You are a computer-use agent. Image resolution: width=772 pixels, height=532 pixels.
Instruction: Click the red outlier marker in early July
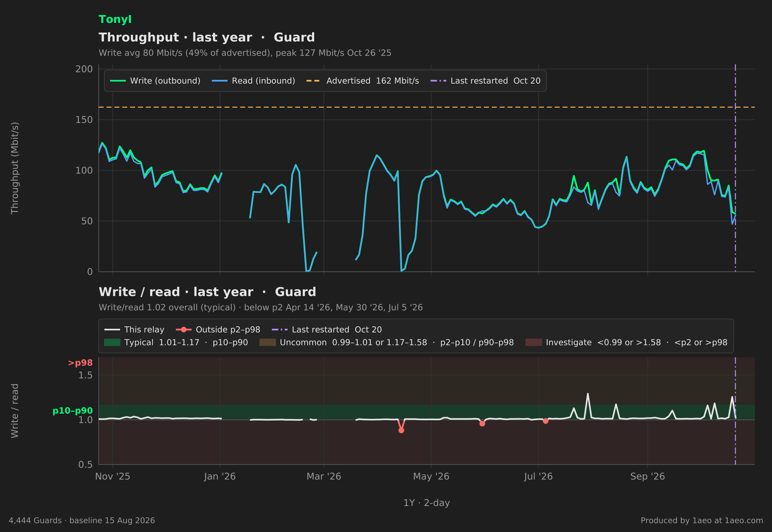coord(545,421)
